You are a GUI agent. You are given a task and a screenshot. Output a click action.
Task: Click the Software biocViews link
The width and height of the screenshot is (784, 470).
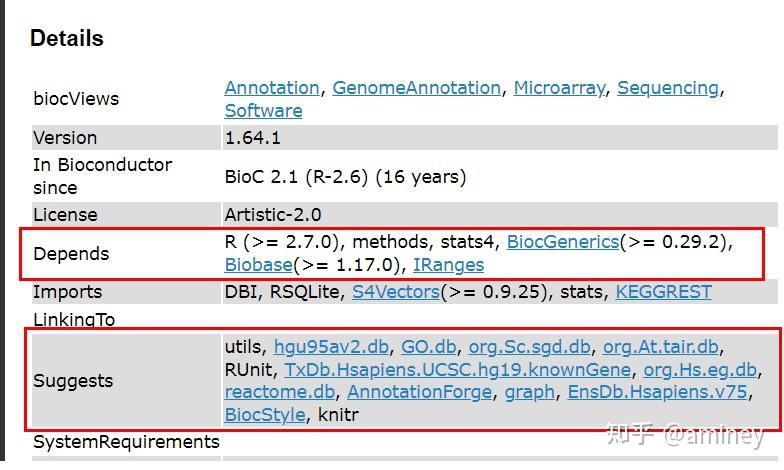pos(263,111)
